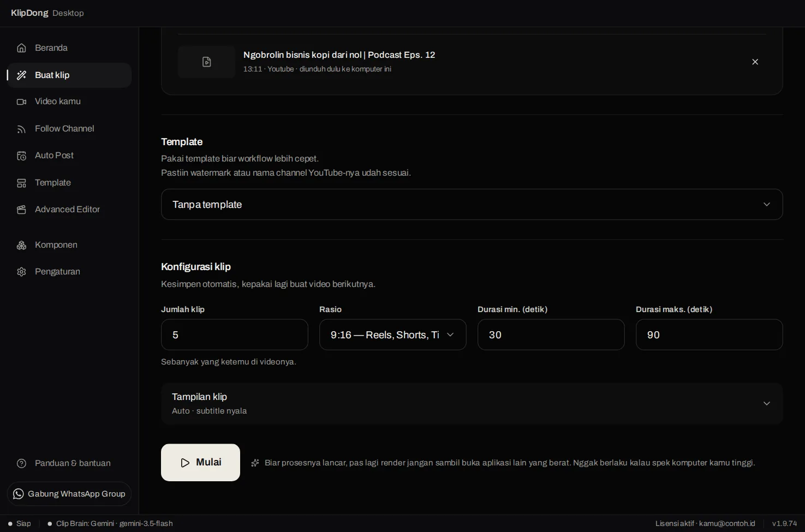
Task: Click the video metadata line starting 13:11
Action: (x=317, y=69)
